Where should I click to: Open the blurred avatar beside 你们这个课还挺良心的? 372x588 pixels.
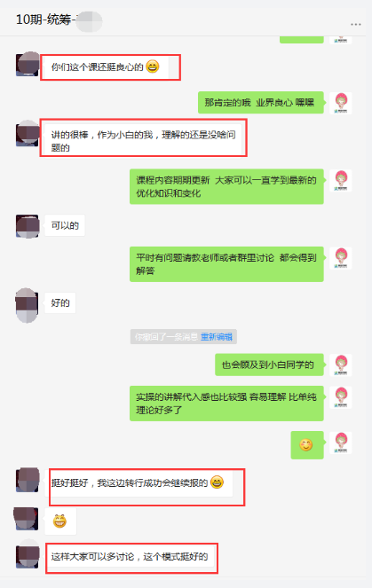coord(28,65)
